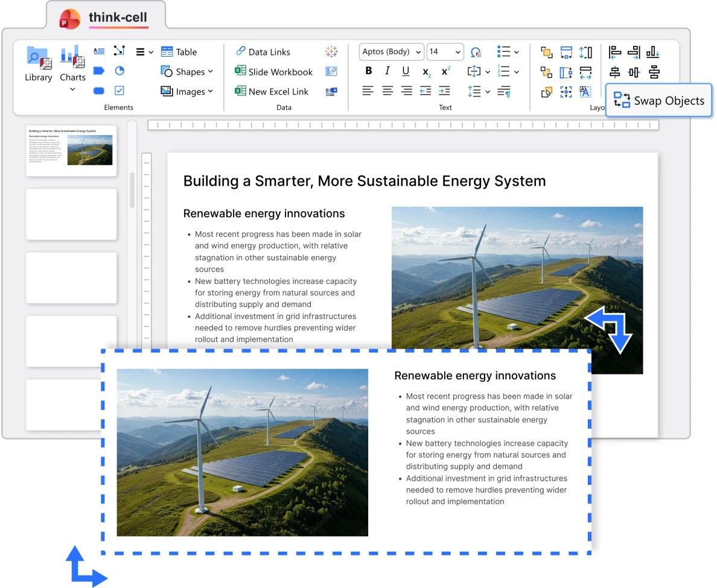
Task: Insert a pentagon/chevron shape element
Action: (x=99, y=71)
